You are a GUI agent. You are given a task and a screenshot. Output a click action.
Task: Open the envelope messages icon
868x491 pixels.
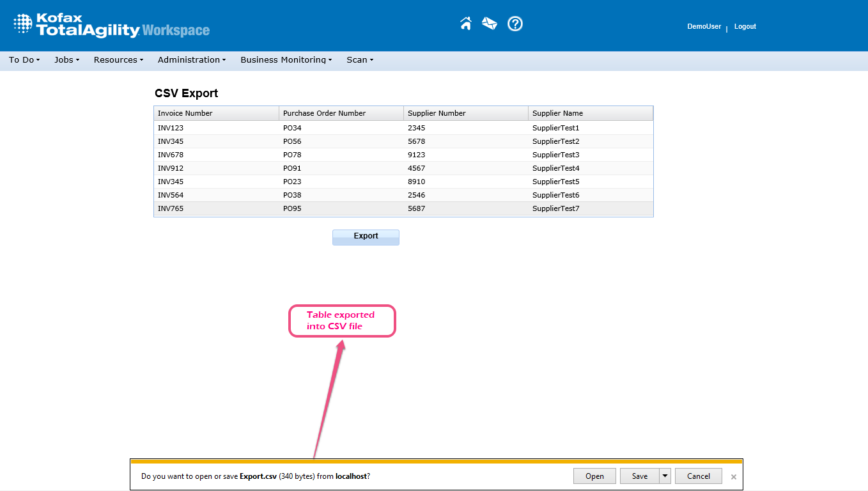point(490,24)
